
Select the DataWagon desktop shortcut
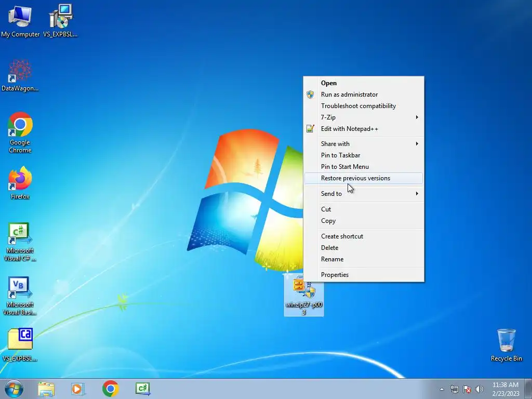point(20,75)
